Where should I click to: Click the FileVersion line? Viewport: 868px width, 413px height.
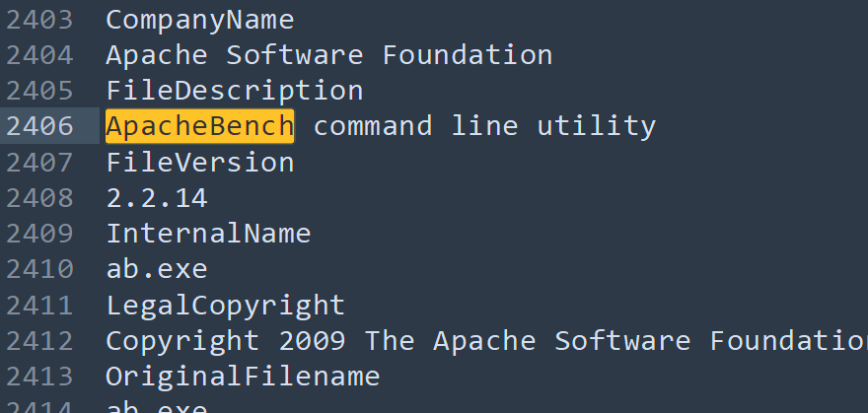pos(200,163)
